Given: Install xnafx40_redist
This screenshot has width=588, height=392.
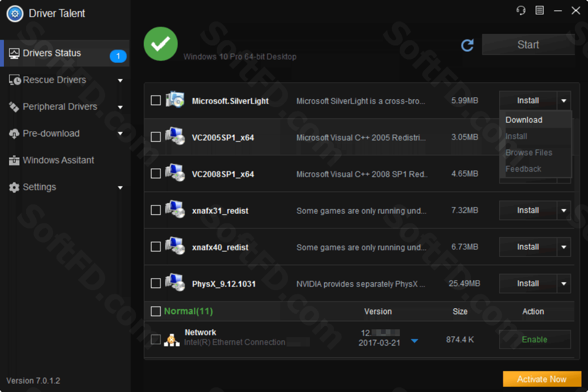Looking at the screenshot, I should (x=528, y=247).
